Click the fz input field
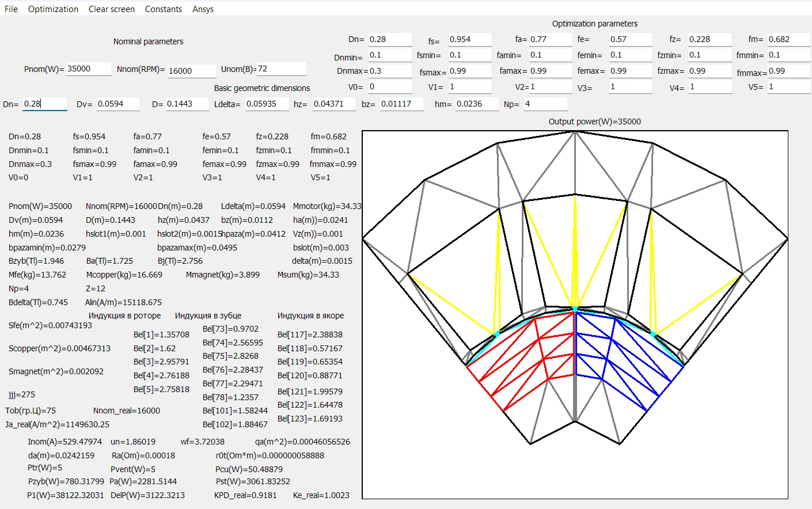Screen dimensions: 812x509 coord(710,40)
